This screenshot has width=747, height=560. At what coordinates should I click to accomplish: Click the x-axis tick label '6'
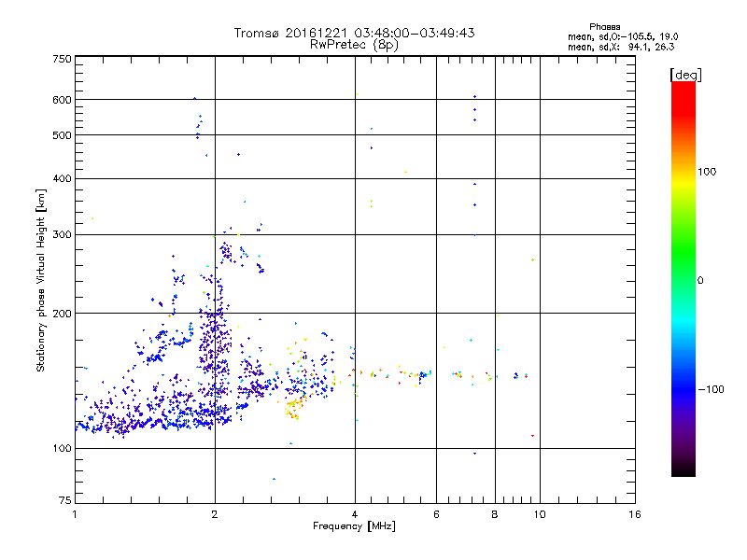436,514
